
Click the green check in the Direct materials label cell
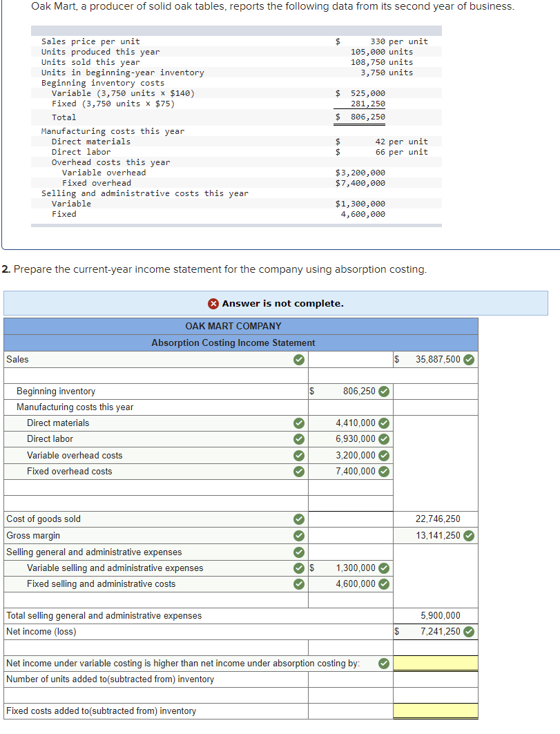(299, 423)
